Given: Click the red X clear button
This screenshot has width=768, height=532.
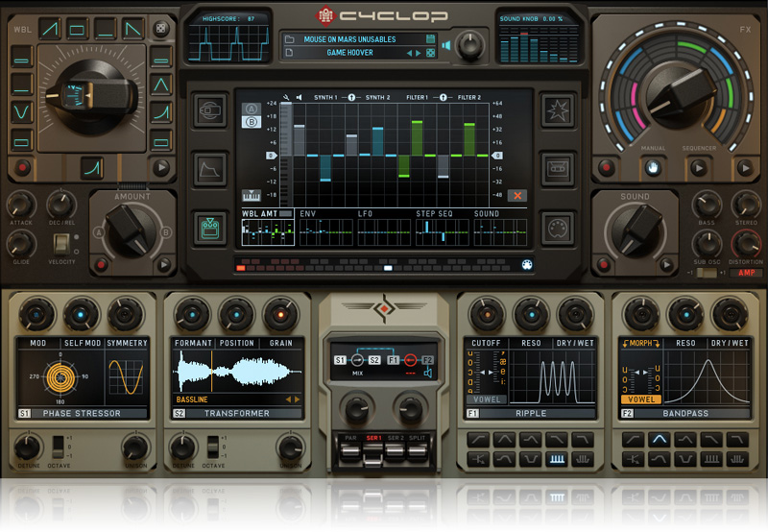Looking at the screenshot, I should coord(516,195).
